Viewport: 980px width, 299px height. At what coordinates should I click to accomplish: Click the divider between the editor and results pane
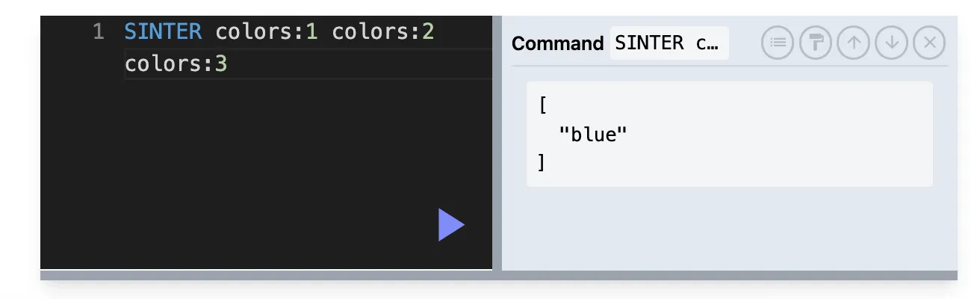497,143
